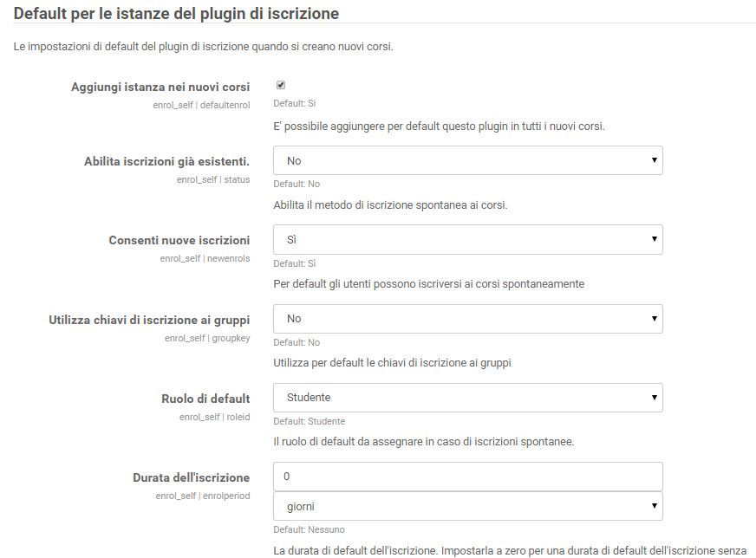Image resolution: width=756 pixels, height=558 pixels.
Task: Click the arrow on Consenti nuove iscrizioni select
Action: 655,239
